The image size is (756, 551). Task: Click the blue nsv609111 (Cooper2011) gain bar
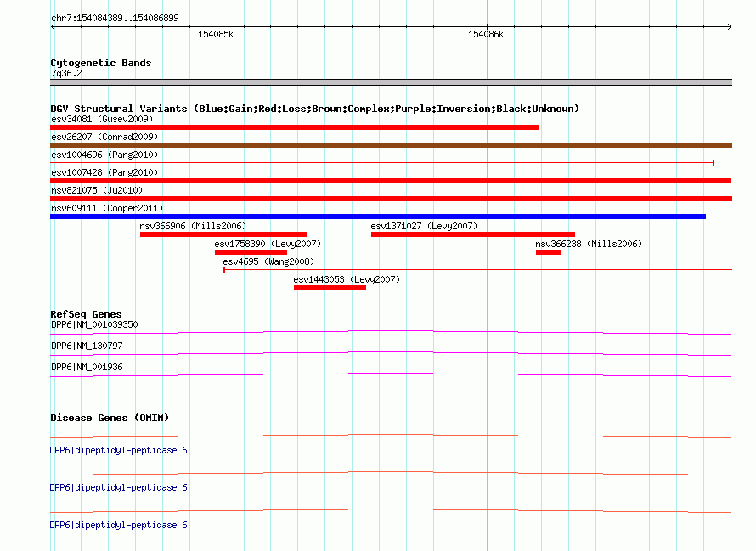point(378,216)
